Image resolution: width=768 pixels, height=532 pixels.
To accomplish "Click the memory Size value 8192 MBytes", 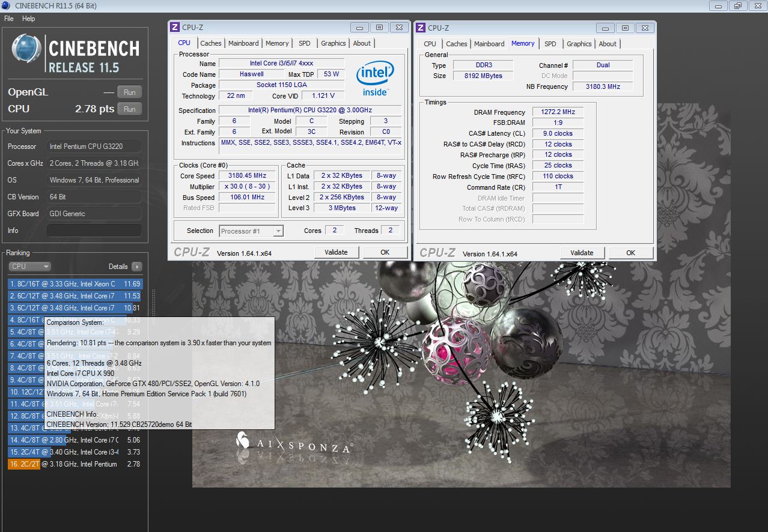I will 483,76.
